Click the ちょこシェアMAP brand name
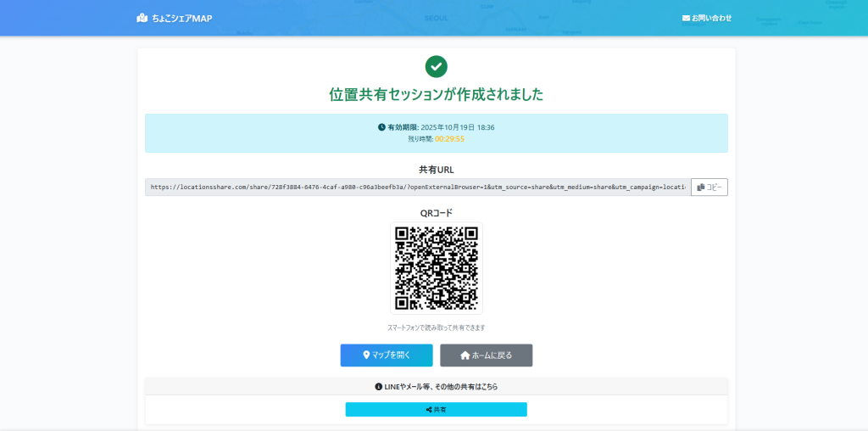Screen dimensions: 868x431 pyautogui.click(x=181, y=18)
